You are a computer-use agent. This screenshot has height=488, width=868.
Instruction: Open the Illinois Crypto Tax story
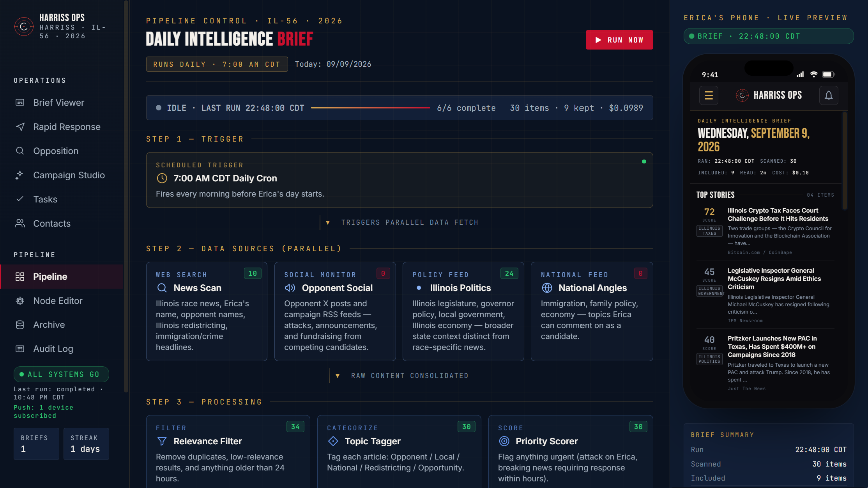point(765,231)
